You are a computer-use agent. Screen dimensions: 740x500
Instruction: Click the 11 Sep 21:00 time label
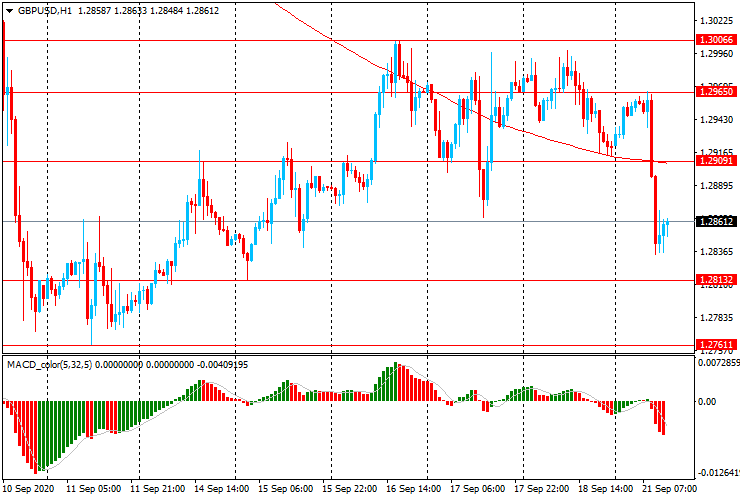158,489
